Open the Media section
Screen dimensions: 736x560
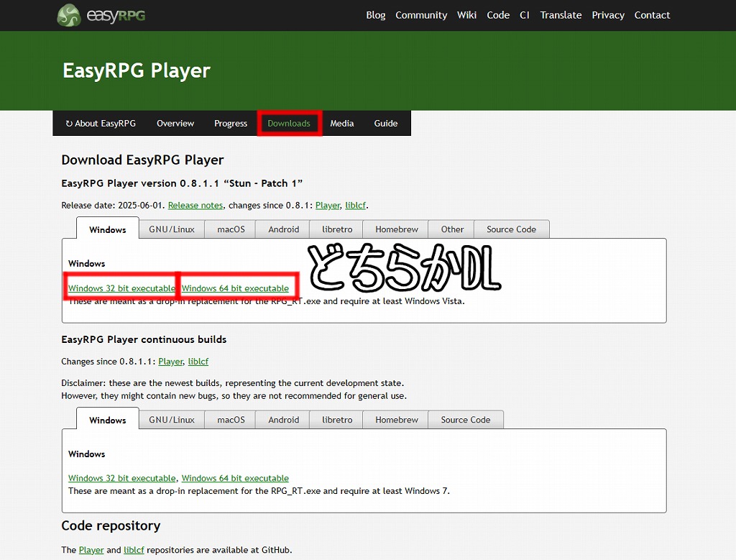pyautogui.click(x=341, y=124)
